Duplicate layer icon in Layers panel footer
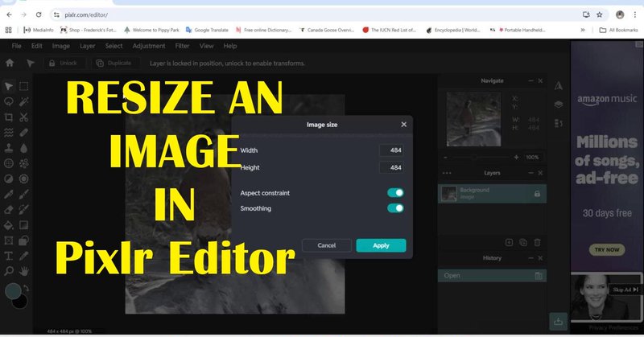 pyautogui.click(x=522, y=243)
